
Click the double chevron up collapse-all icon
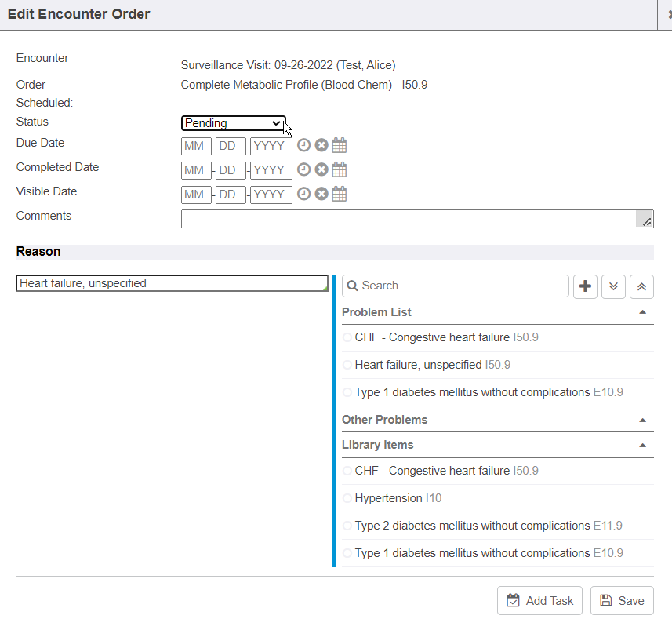click(641, 286)
